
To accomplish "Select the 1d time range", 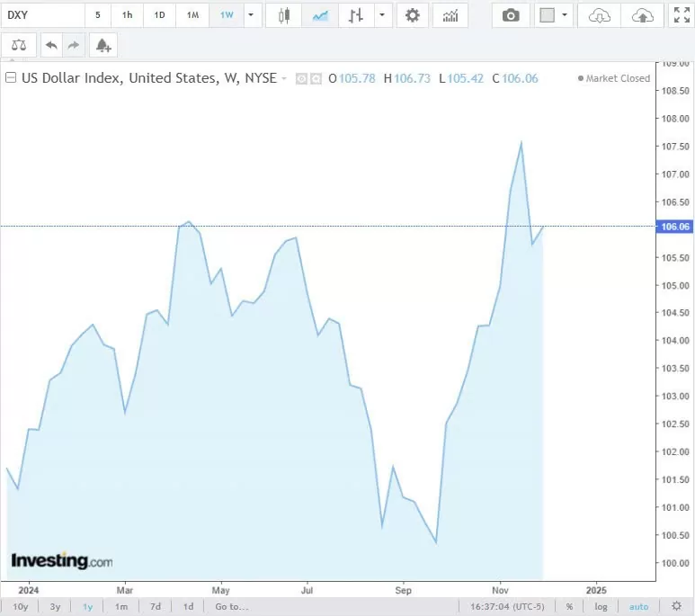I will [x=188, y=606].
